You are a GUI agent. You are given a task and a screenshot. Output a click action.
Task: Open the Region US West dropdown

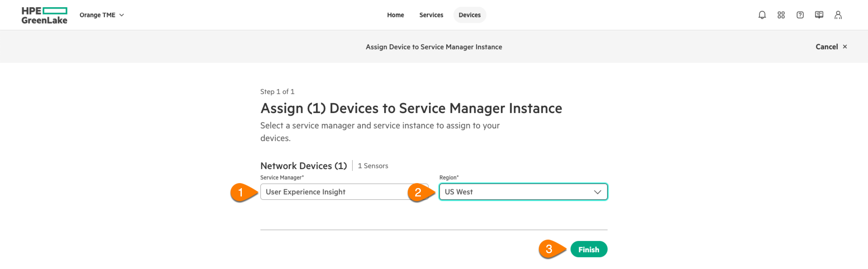[x=523, y=191]
